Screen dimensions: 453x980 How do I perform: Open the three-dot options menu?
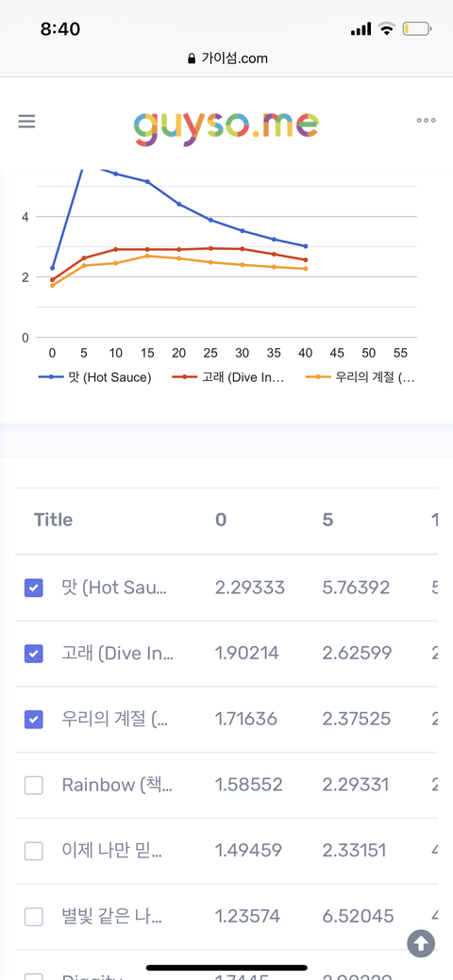[426, 121]
